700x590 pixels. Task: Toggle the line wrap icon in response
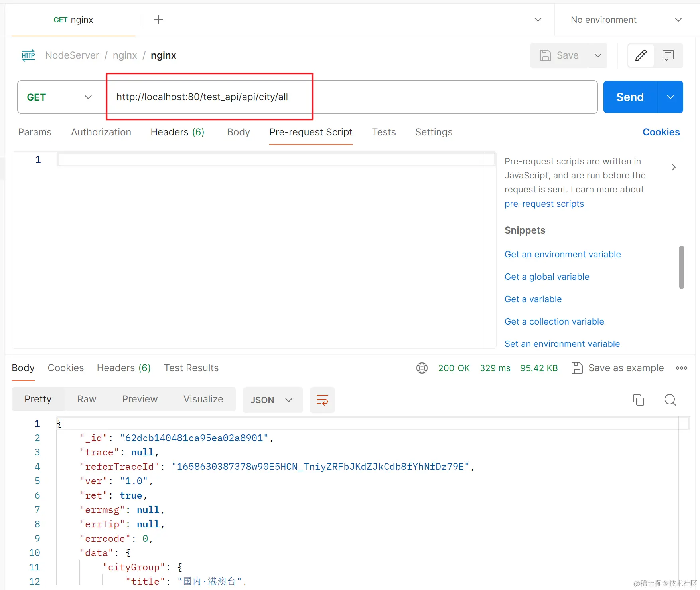322,400
